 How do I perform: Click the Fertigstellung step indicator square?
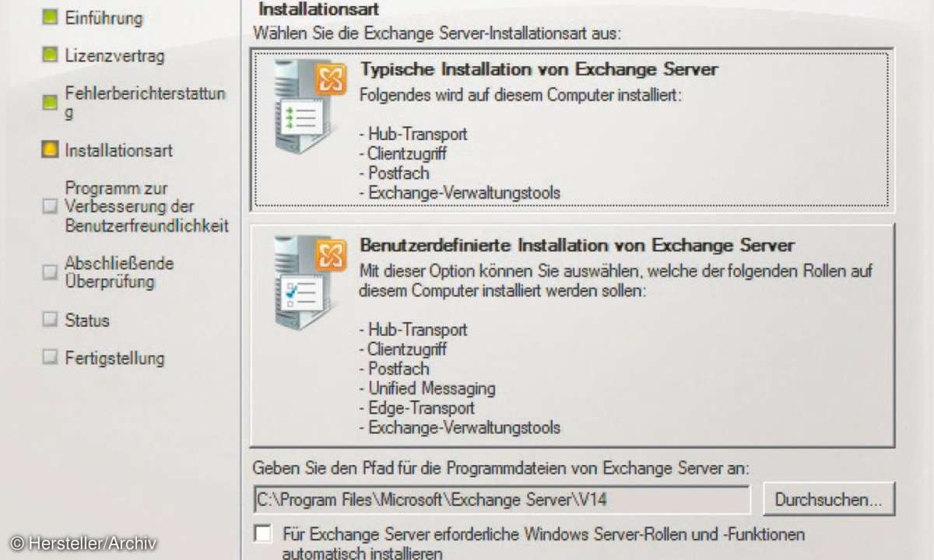click(x=50, y=359)
